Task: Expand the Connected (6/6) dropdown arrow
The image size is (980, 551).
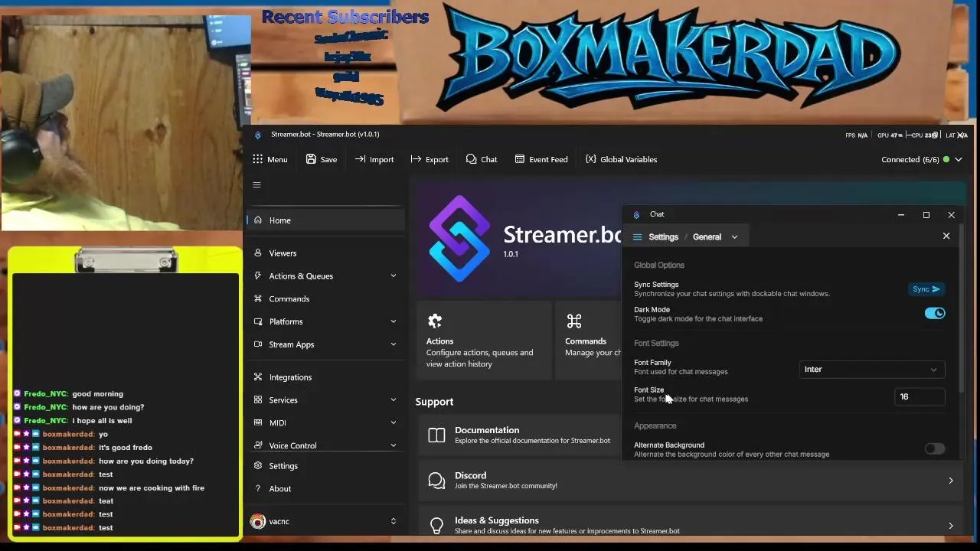Action: pyautogui.click(x=959, y=159)
